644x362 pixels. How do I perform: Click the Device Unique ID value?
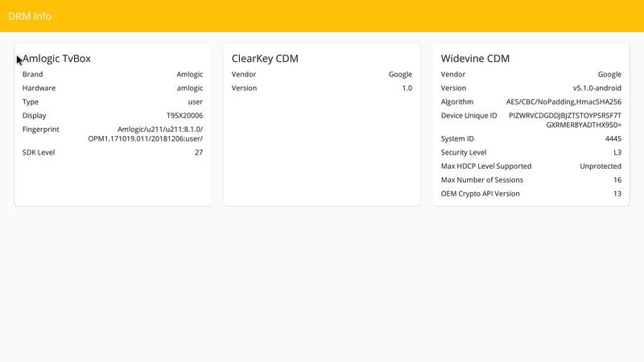point(565,120)
